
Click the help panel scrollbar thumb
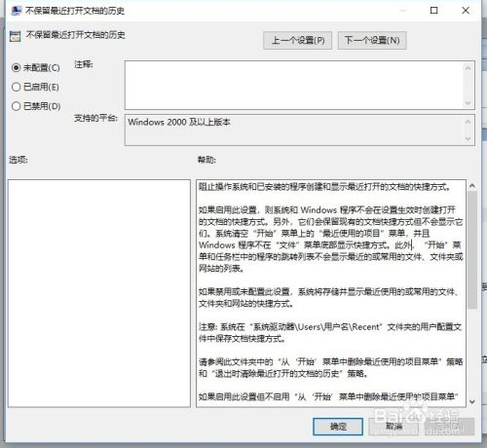[472, 250]
